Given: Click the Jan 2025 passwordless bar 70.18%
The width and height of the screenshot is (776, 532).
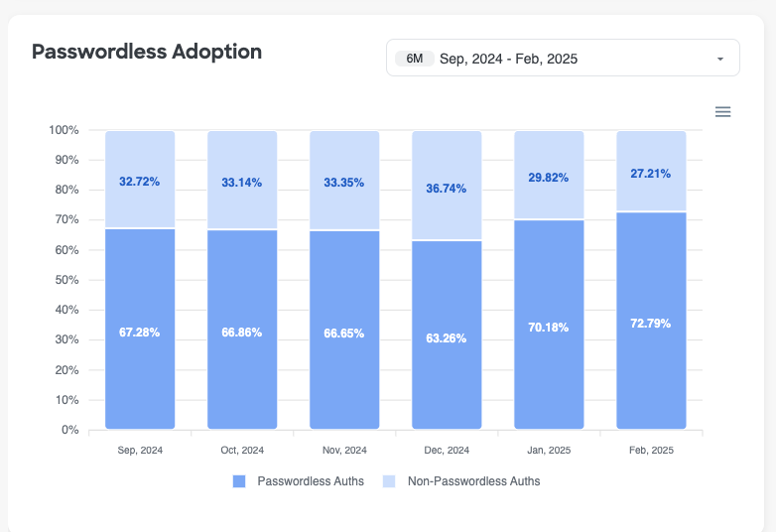Looking at the screenshot, I should coord(549,325).
